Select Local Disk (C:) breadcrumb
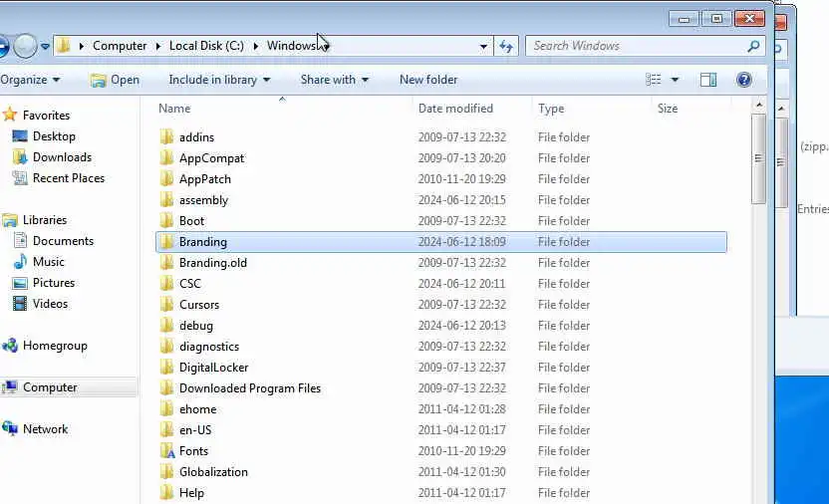Viewport: 829px width, 504px height. tap(206, 46)
